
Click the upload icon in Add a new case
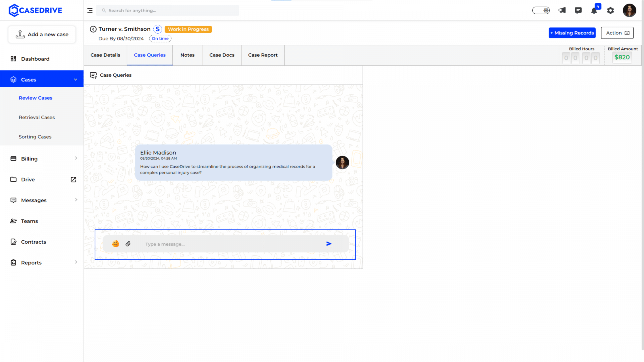[x=20, y=34]
